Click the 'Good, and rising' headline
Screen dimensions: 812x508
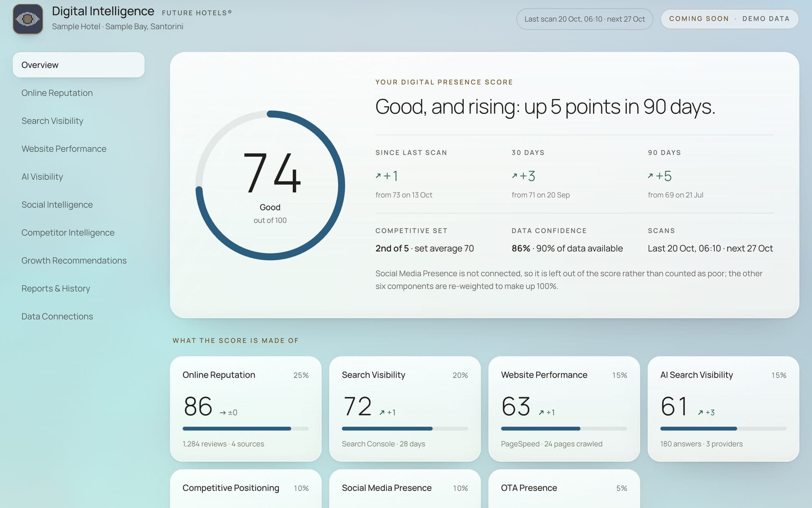point(545,107)
